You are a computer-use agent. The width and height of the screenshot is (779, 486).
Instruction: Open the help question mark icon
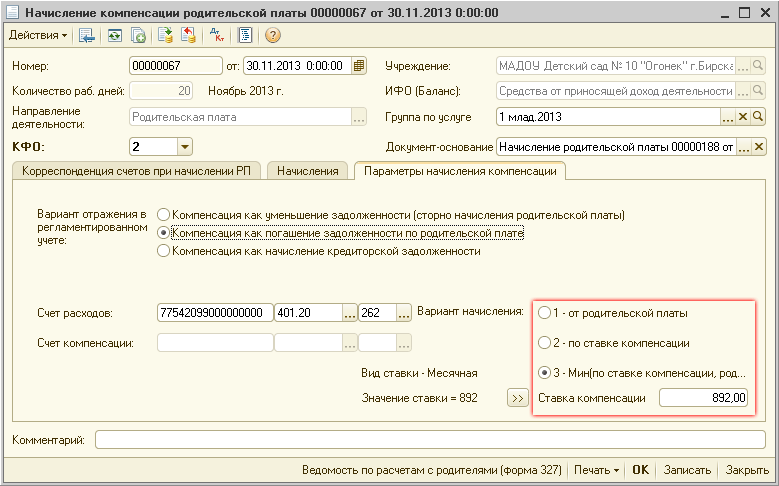point(271,36)
